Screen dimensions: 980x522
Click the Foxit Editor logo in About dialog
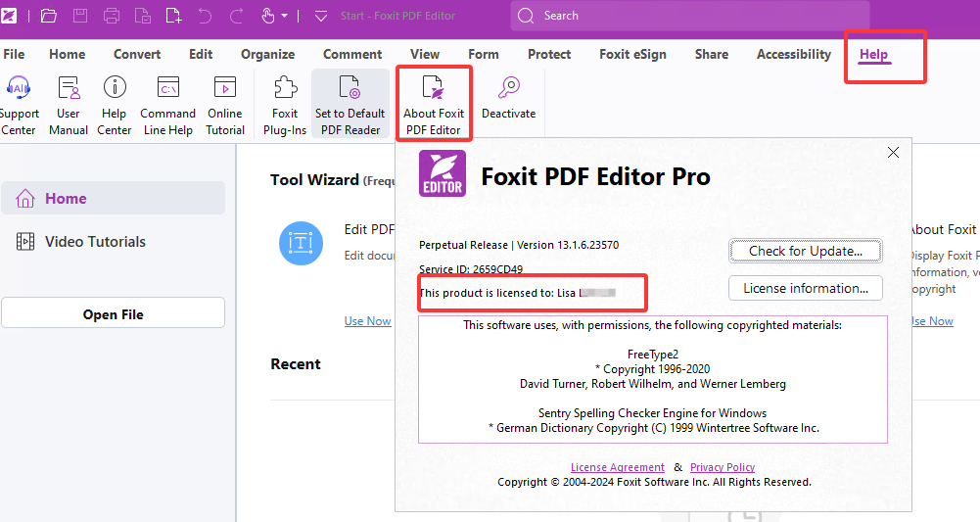[443, 173]
